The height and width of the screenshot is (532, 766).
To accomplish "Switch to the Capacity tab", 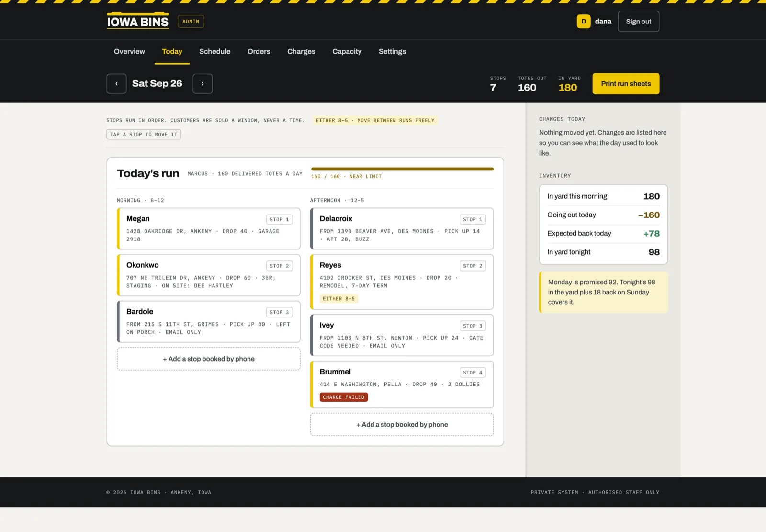I will click(x=347, y=51).
